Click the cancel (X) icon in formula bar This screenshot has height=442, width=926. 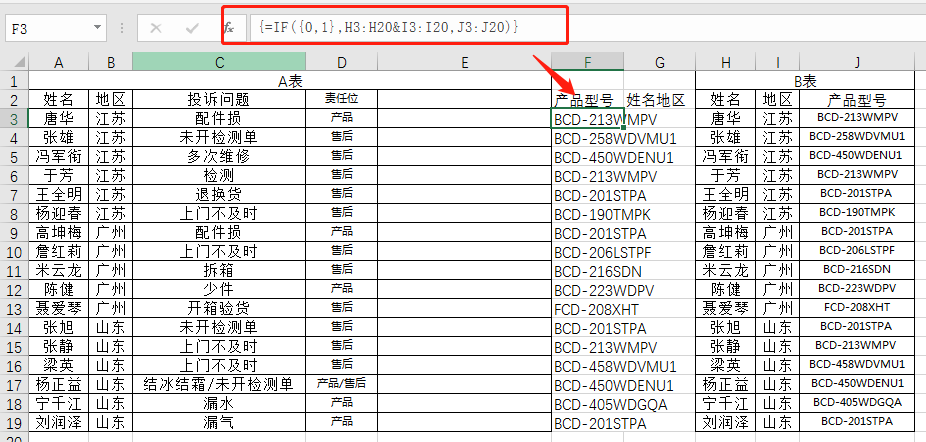pyautogui.click(x=156, y=28)
